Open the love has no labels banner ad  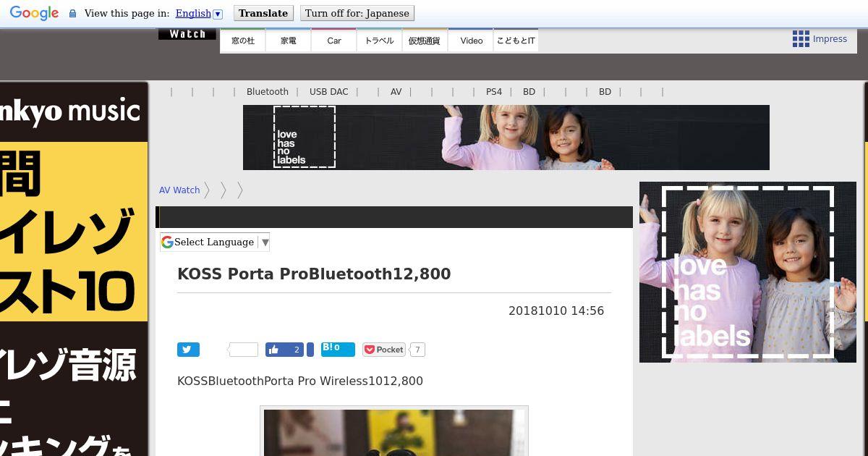tap(506, 138)
